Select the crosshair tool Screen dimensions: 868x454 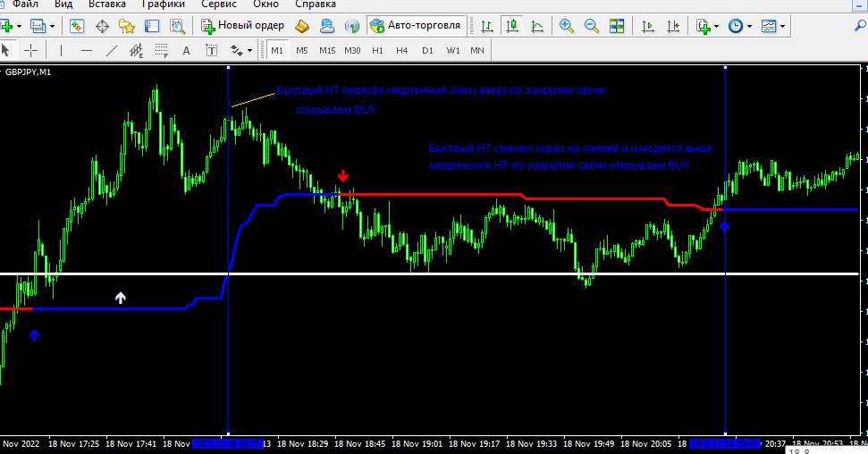click(x=31, y=50)
